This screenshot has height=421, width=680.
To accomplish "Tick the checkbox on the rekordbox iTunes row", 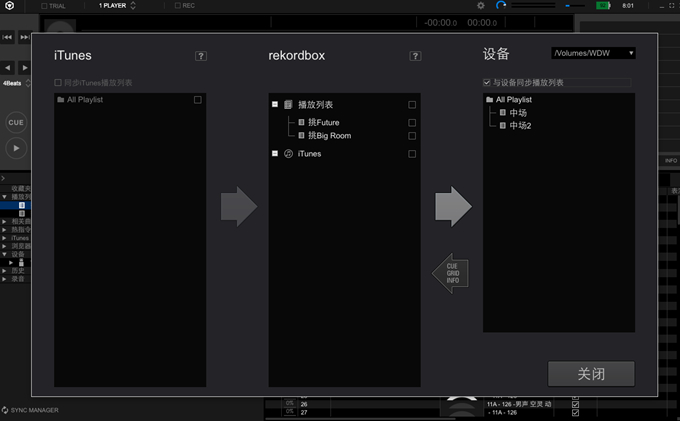I will coord(411,154).
